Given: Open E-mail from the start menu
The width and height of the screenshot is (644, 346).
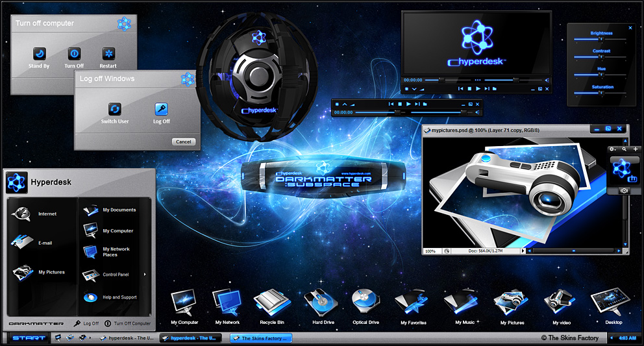Looking at the screenshot, I should (32, 243).
